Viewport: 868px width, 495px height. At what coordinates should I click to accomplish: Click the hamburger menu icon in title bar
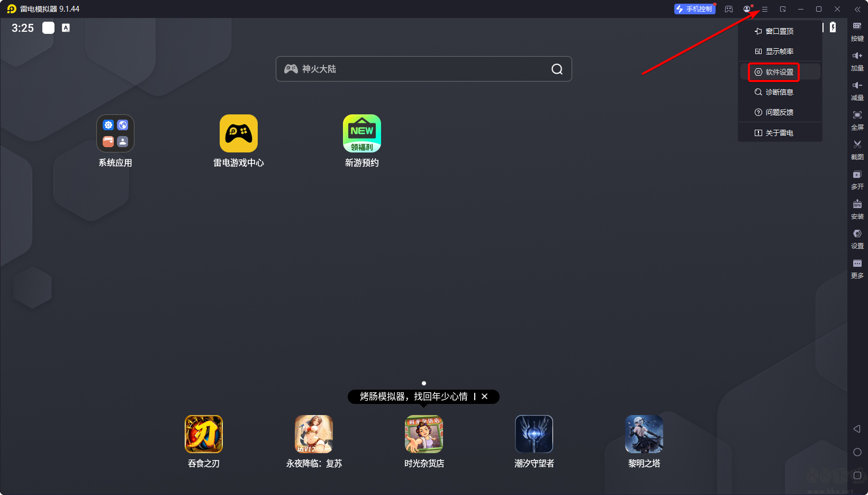pyautogui.click(x=765, y=9)
